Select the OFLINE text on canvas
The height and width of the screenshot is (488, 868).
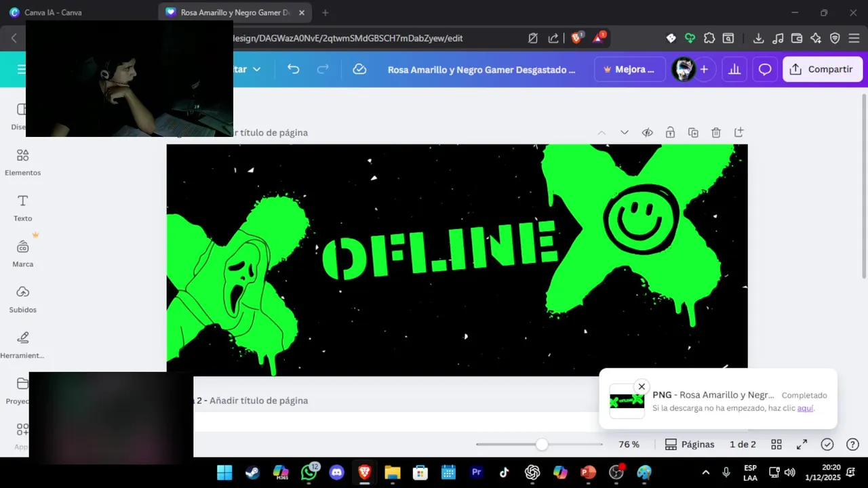tap(440, 249)
